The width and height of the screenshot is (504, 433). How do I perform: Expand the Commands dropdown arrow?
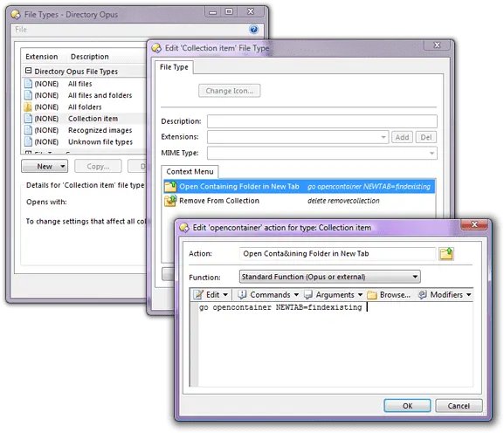(x=296, y=294)
